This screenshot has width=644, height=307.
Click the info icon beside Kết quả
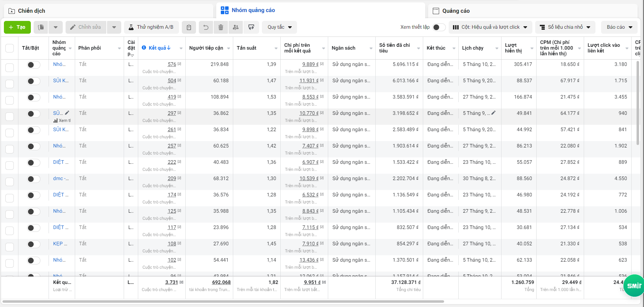click(144, 48)
